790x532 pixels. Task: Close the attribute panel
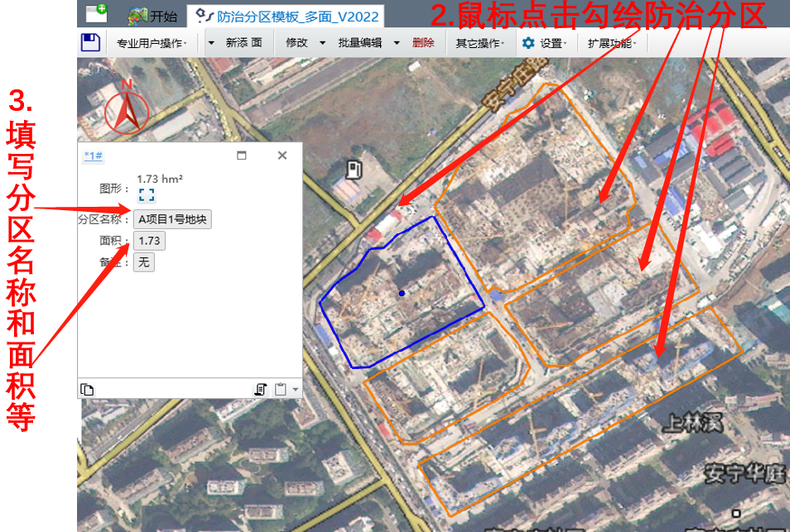pos(282,155)
